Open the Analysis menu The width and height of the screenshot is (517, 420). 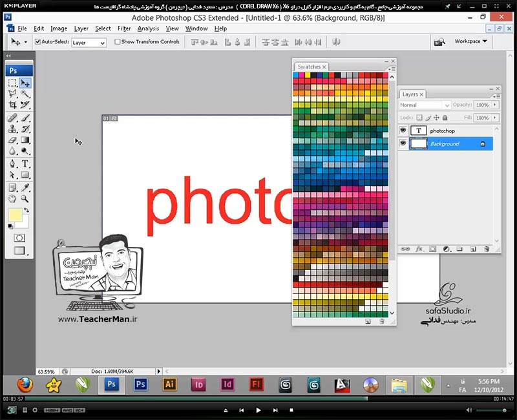[x=148, y=28]
